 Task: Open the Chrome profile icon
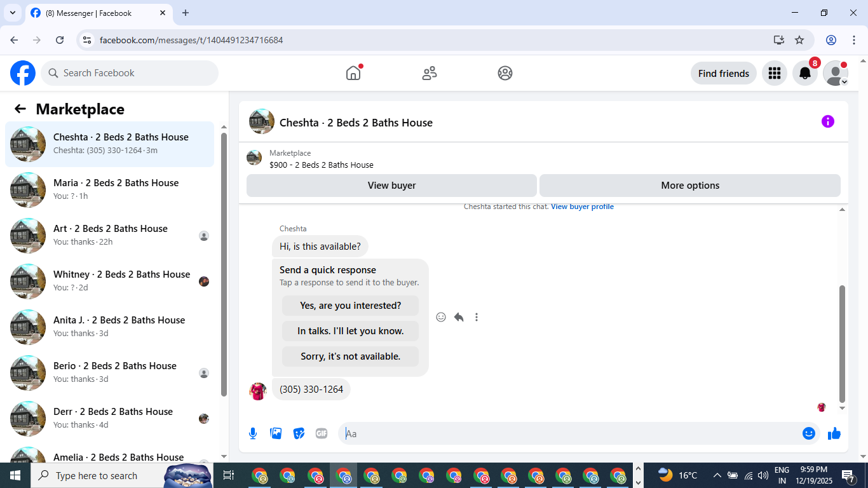pyautogui.click(x=831, y=40)
